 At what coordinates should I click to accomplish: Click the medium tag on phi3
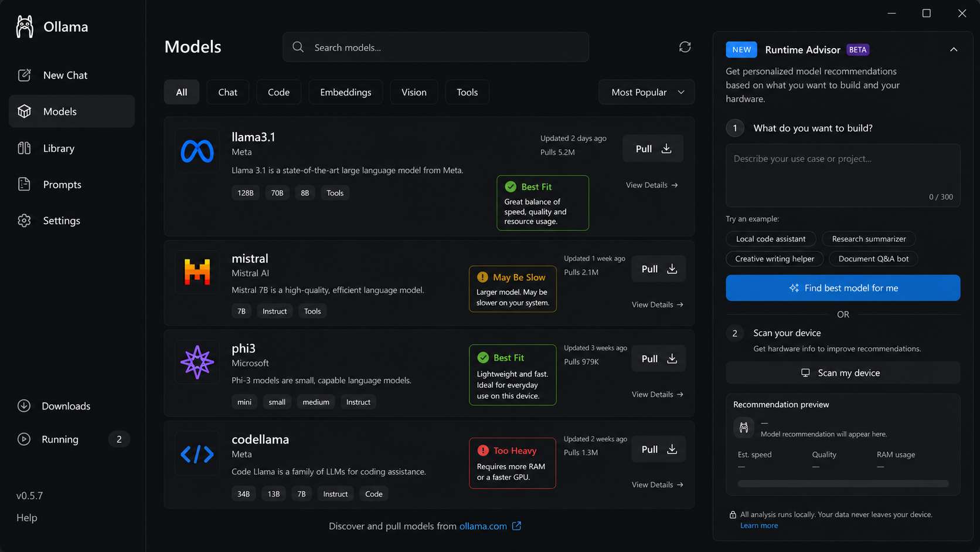point(316,402)
